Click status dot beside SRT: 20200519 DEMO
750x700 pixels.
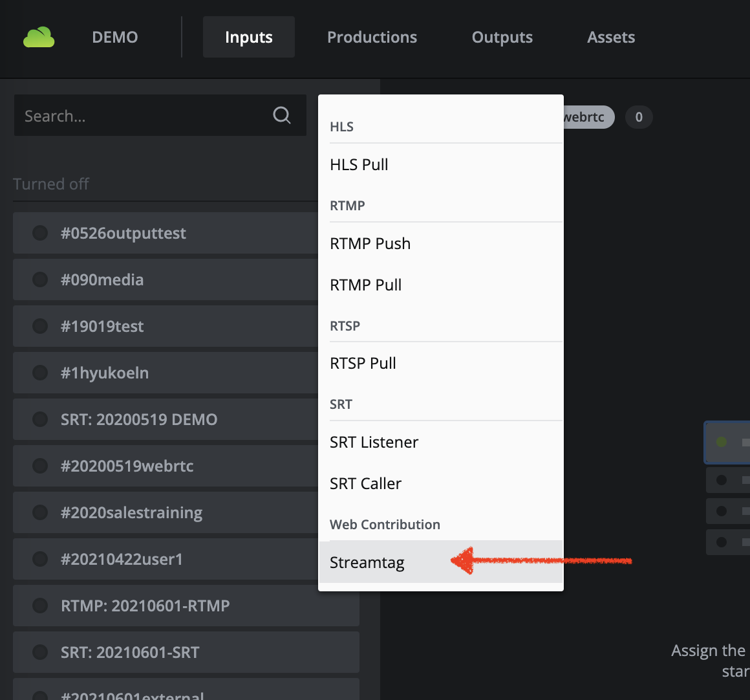point(40,419)
